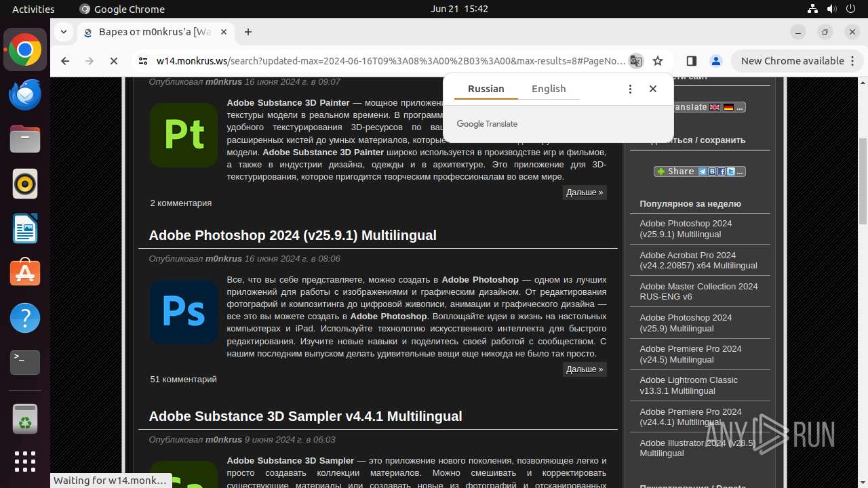Screen dimensions: 868x488
Task: Launch LibreOffice Writer from the dock
Action: pos(25,228)
